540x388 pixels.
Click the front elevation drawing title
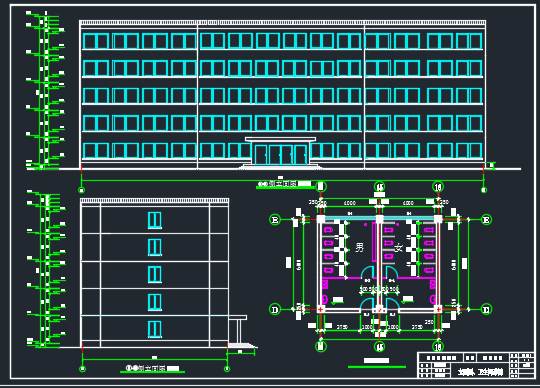(x=285, y=184)
